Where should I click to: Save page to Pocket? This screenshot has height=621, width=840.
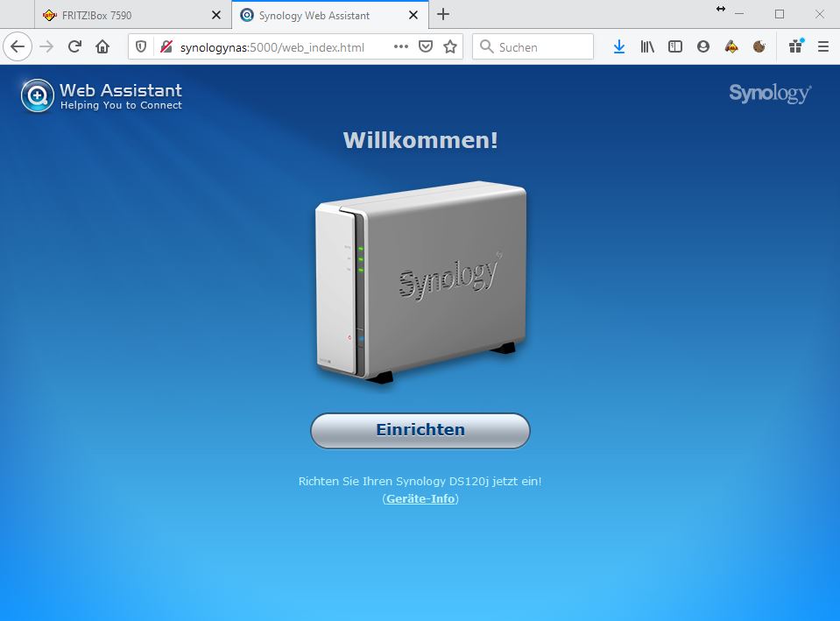point(426,47)
